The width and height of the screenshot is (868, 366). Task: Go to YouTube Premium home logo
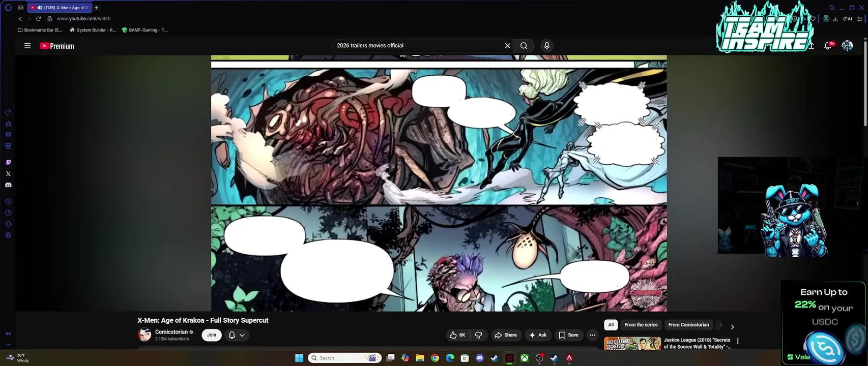tap(57, 46)
